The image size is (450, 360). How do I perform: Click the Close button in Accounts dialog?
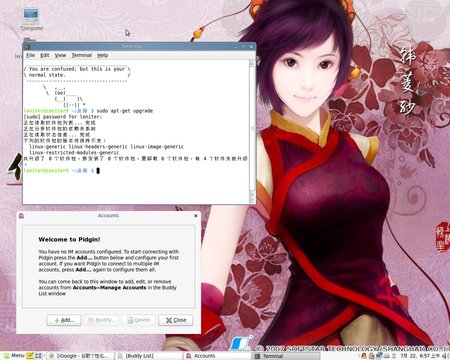tap(176, 320)
